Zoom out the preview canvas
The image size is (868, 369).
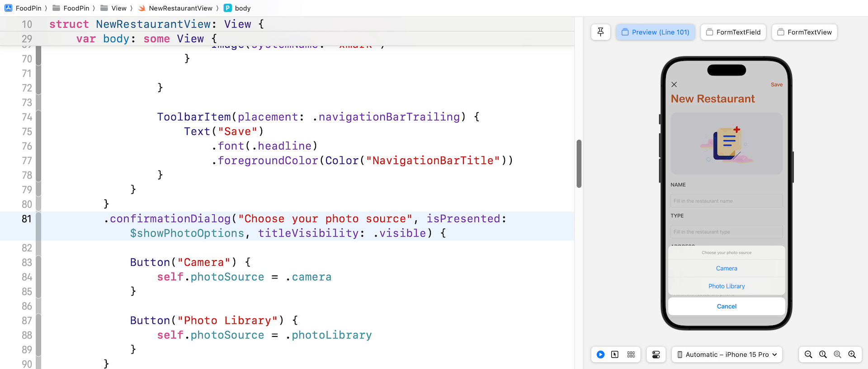(x=808, y=355)
